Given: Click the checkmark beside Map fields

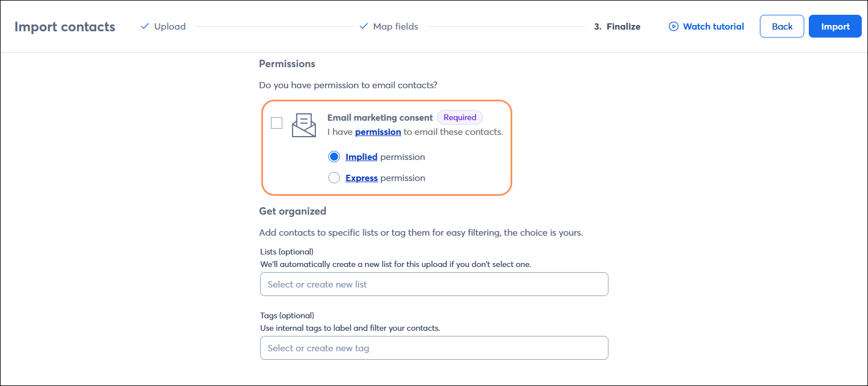Looking at the screenshot, I should point(364,26).
